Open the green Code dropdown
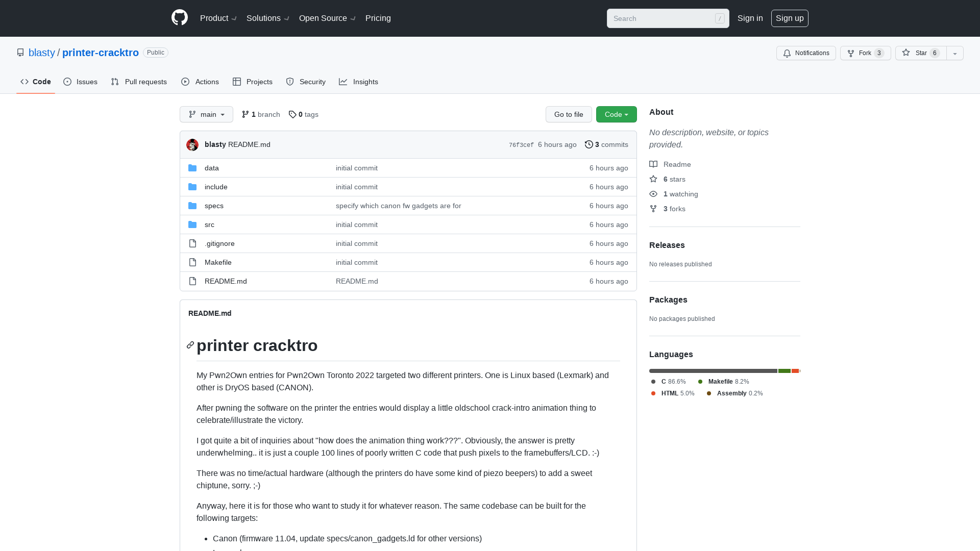This screenshot has height=551, width=980. tap(616, 114)
